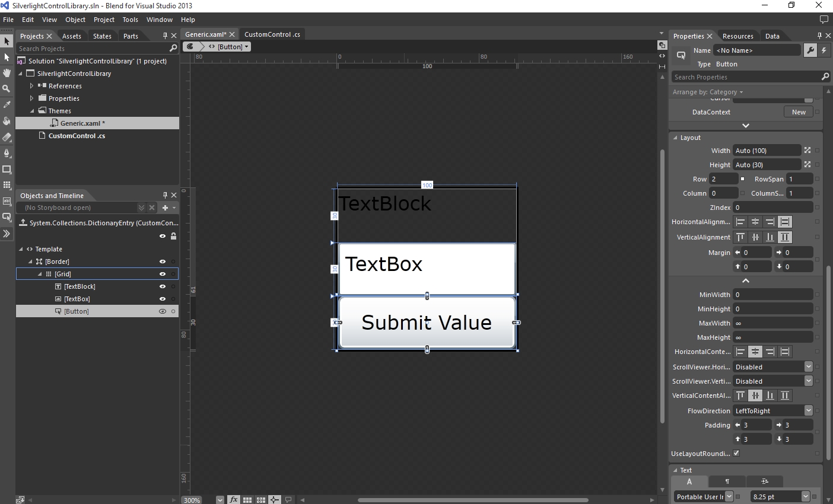The image size is (833, 504).
Task: Select the Pan (hand) tool
Action: [7, 73]
